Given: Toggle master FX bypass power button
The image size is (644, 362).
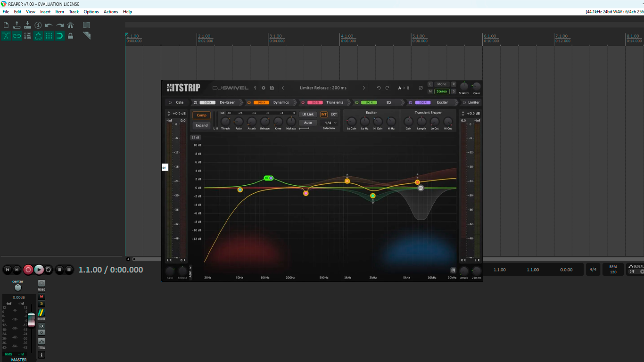Looking at the screenshot, I should [x=41, y=332].
